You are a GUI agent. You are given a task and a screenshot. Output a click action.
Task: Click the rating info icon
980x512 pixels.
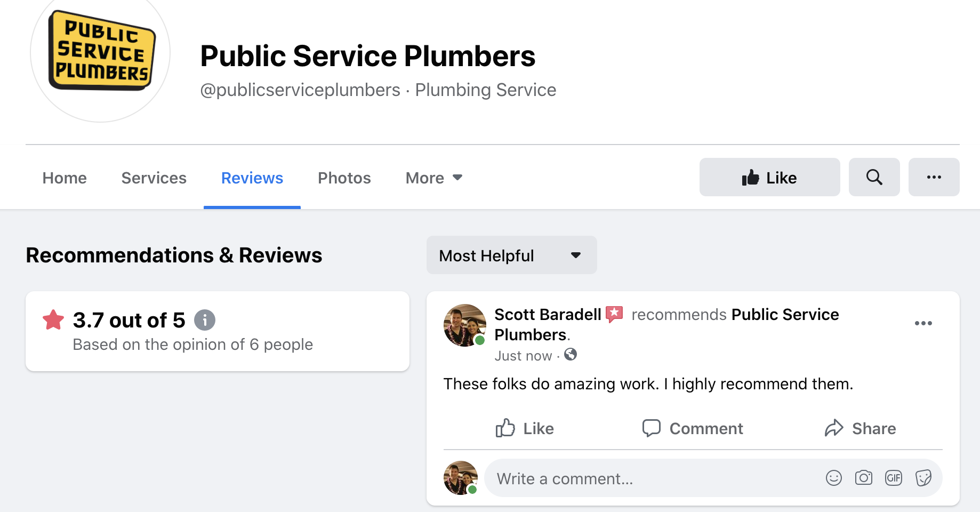(x=204, y=320)
